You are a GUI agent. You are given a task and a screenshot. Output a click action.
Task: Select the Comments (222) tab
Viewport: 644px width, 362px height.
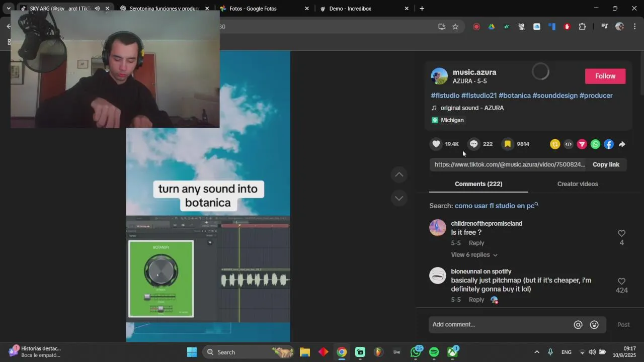pos(478,184)
